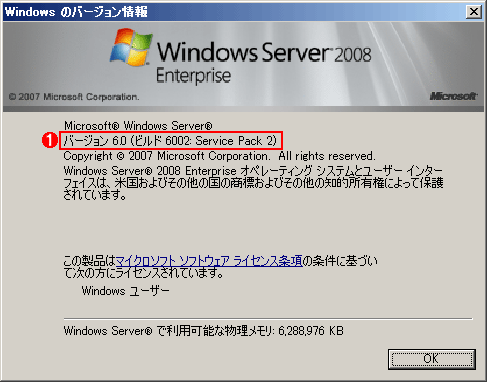This screenshot has width=487, height=382.
Task: Click the OK button
Action: click(432, 359)
